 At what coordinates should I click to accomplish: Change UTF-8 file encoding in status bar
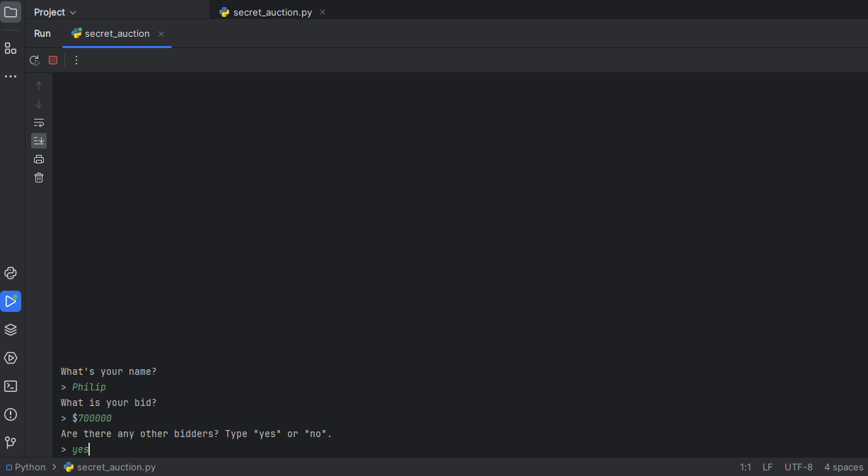point(798,467)
